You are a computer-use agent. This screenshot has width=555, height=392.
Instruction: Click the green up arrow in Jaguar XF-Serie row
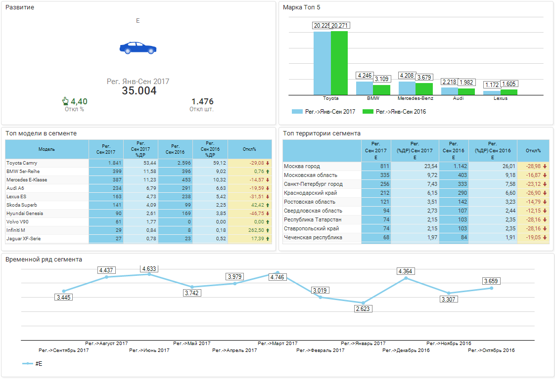pyautogui.click(x=268, y=239)
